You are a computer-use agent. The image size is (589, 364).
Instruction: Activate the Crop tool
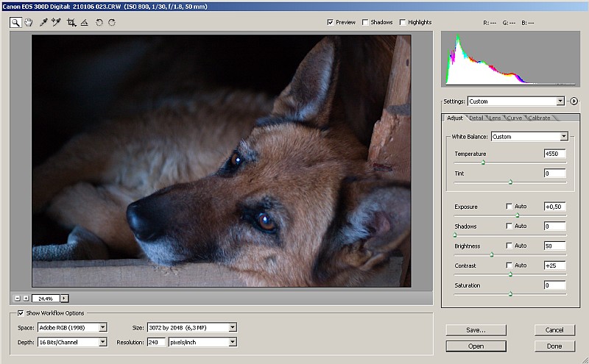(x=71, y=23)
